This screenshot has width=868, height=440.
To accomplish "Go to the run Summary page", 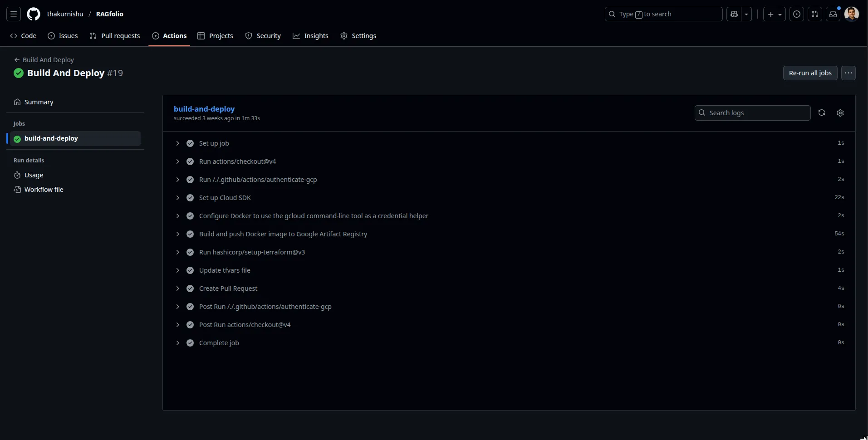I will 39,102.
